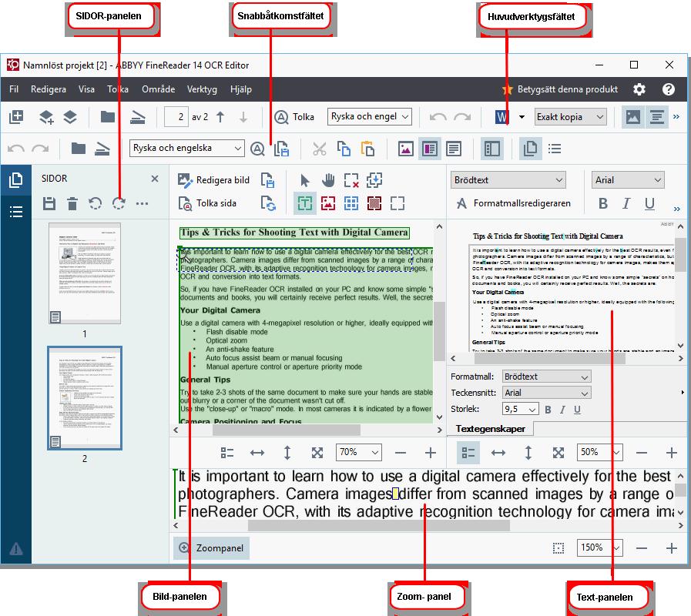The width and height of the screenshot is (691, 616).
Task: Click the Tolka button in the main toolbar
Action: [294, 117]
